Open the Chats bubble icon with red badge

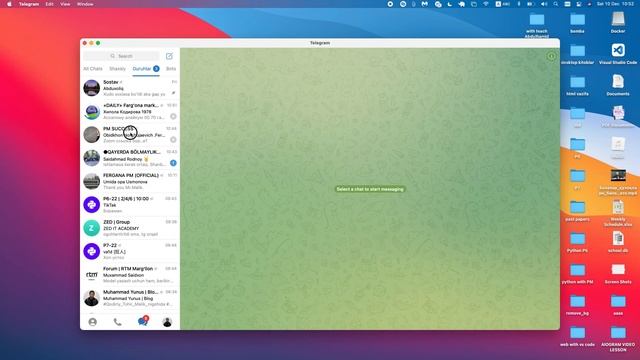(142, 321)
